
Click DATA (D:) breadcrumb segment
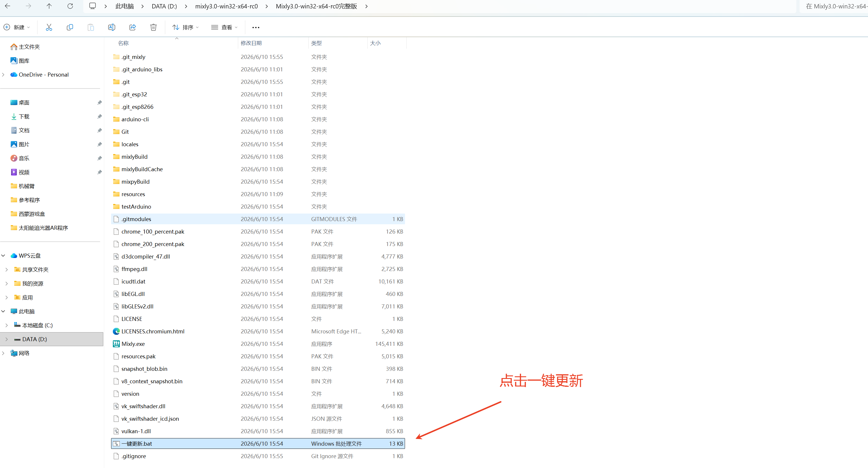coord(164,6)
